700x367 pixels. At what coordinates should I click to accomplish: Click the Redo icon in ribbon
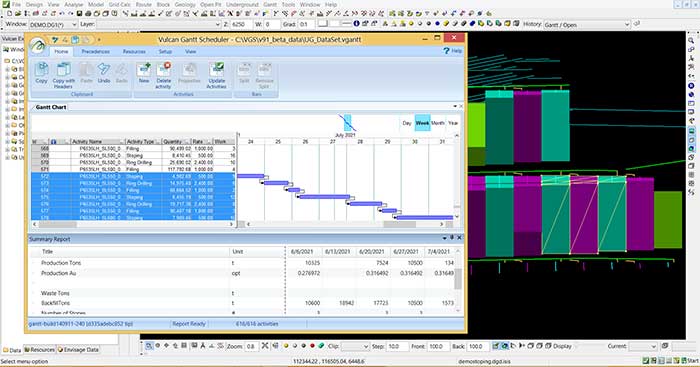[x=121, y=69]
